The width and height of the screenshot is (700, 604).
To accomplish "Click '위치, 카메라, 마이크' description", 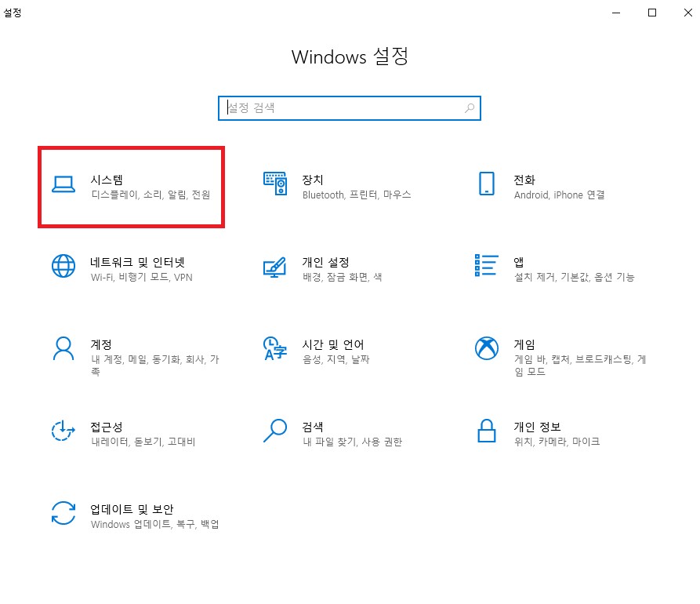I will [557, 442].
